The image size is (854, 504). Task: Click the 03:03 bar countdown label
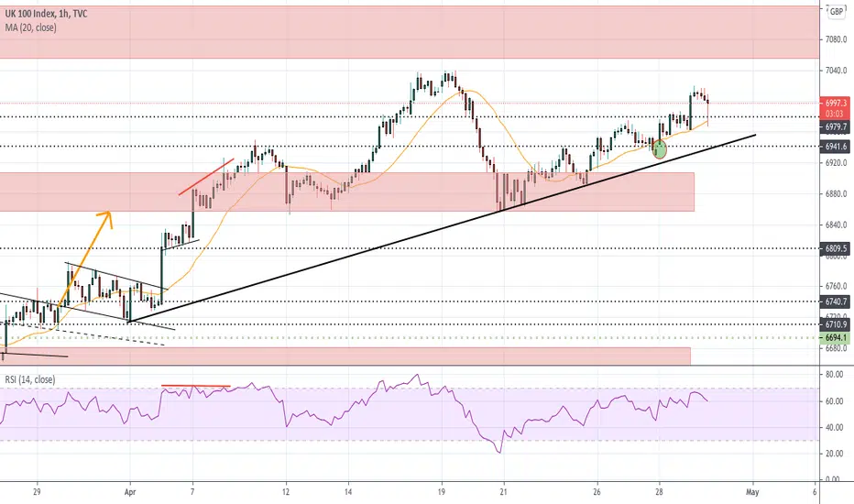pos(835,114)
